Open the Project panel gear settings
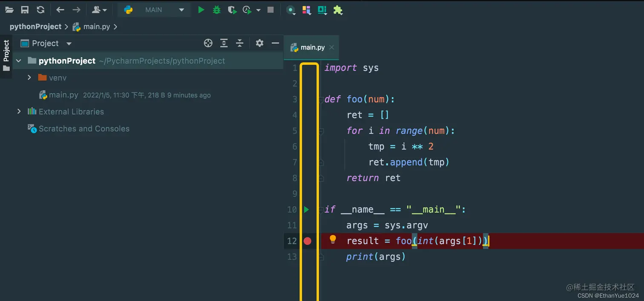 point(259,43)
